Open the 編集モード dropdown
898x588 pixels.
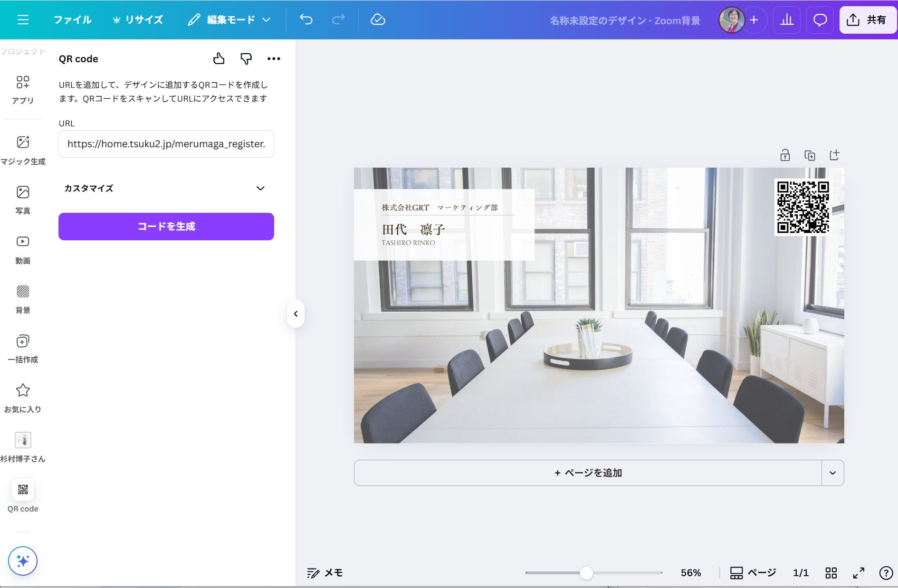pos(229,19)
